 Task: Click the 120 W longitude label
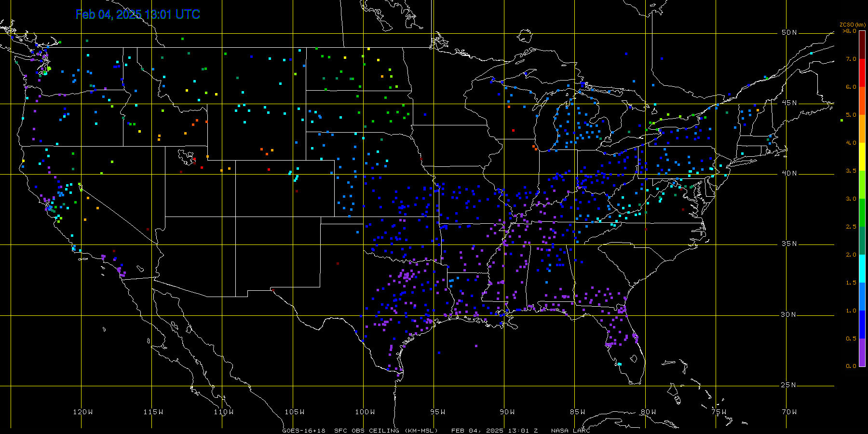click(x=83, y=412)
